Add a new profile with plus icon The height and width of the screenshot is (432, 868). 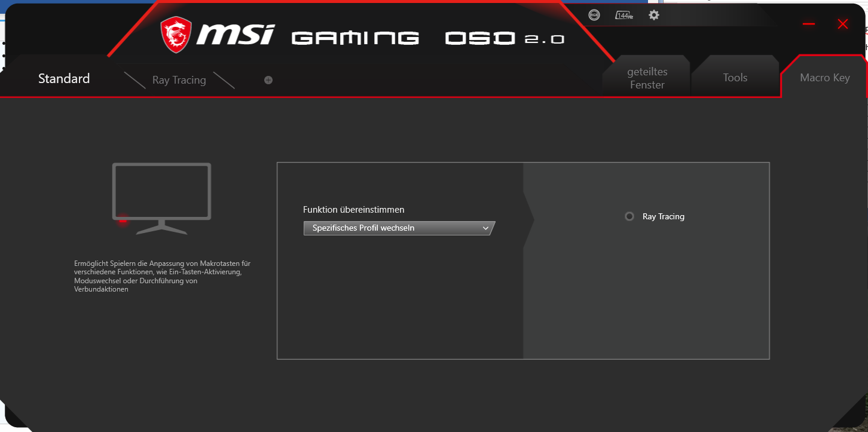coord(268,80)
